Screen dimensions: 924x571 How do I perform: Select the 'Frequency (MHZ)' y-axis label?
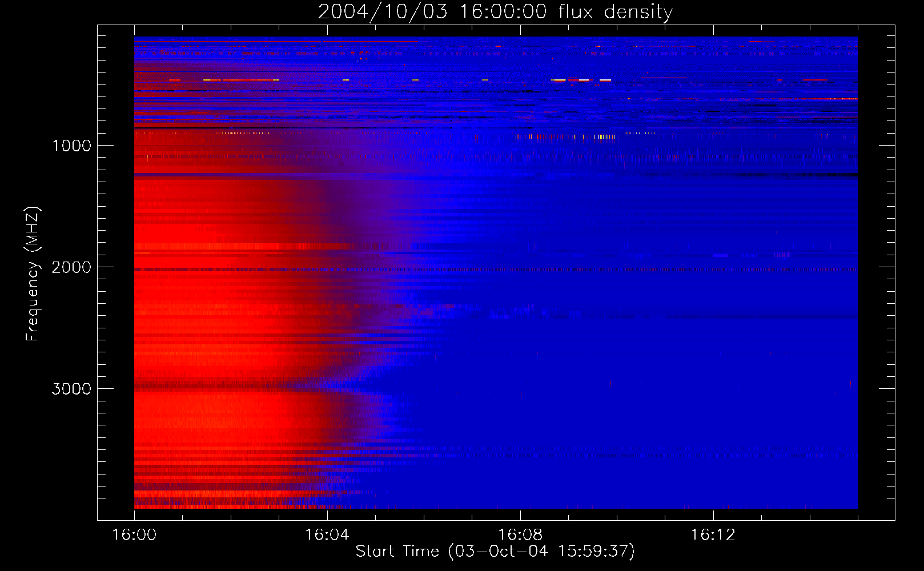tap(33, 274)
